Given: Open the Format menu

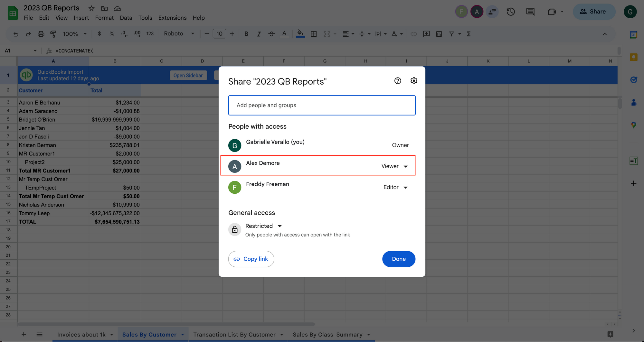Looking at the screenshot, I should [x=104, y=18].
